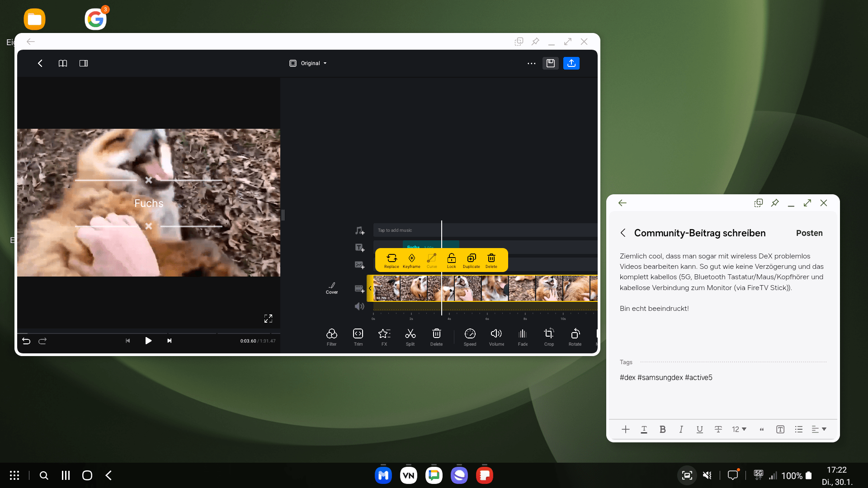868x488 pixels.
Task: Add a picture overlay track icon
Action: (x=359, y=265)
